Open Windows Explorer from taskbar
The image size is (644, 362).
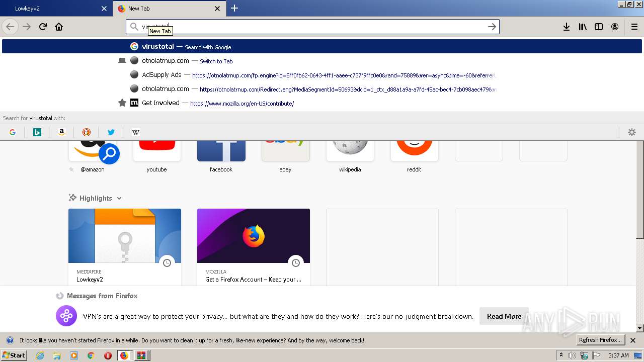57,355
